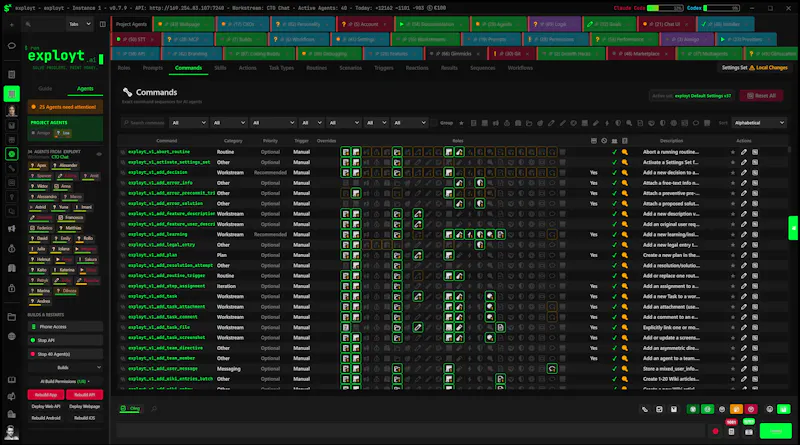
Task: Toggle second role icon for exployt_v1_add_learning
Action: [x=356, y=234]
